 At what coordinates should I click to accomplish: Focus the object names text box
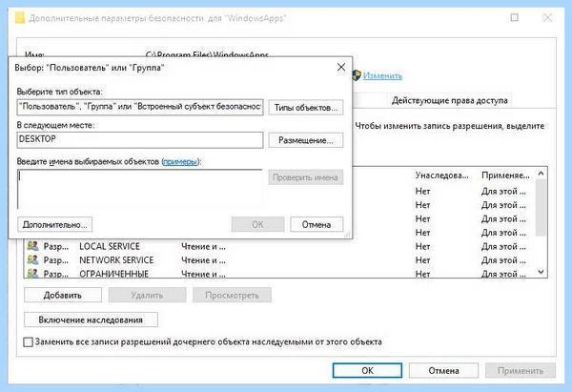pos(140,189)
